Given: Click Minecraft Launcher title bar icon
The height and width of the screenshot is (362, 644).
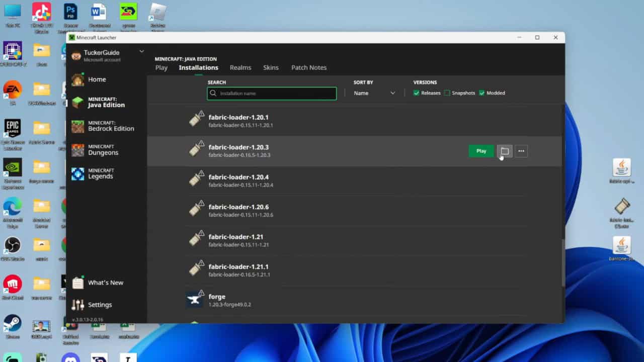Looking at the screenshot, I should point(72,38).
